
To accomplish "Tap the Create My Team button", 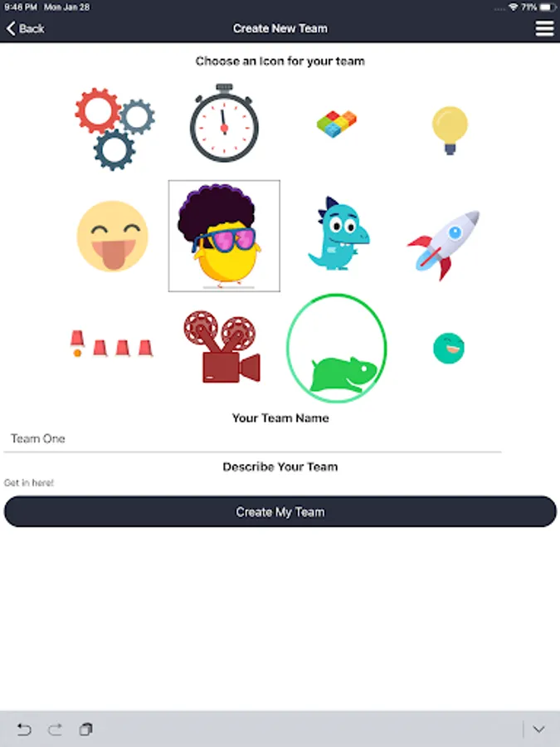I will point(280,511).
